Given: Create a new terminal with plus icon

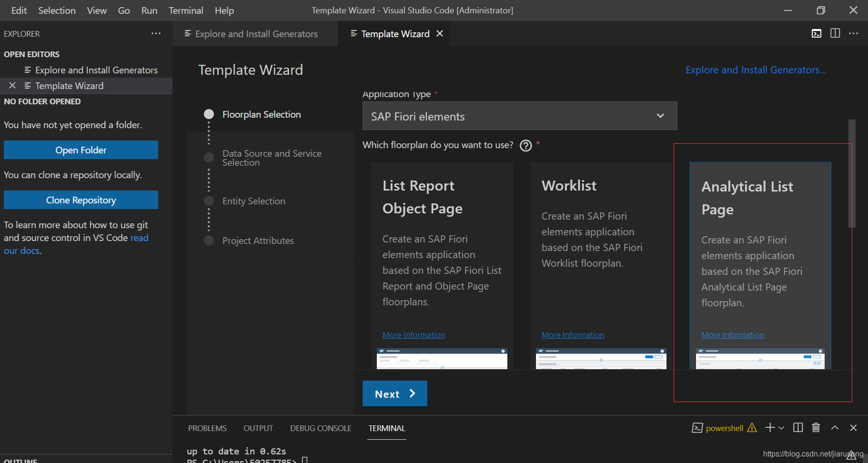Looking at the screenshot, I should 770,427.
